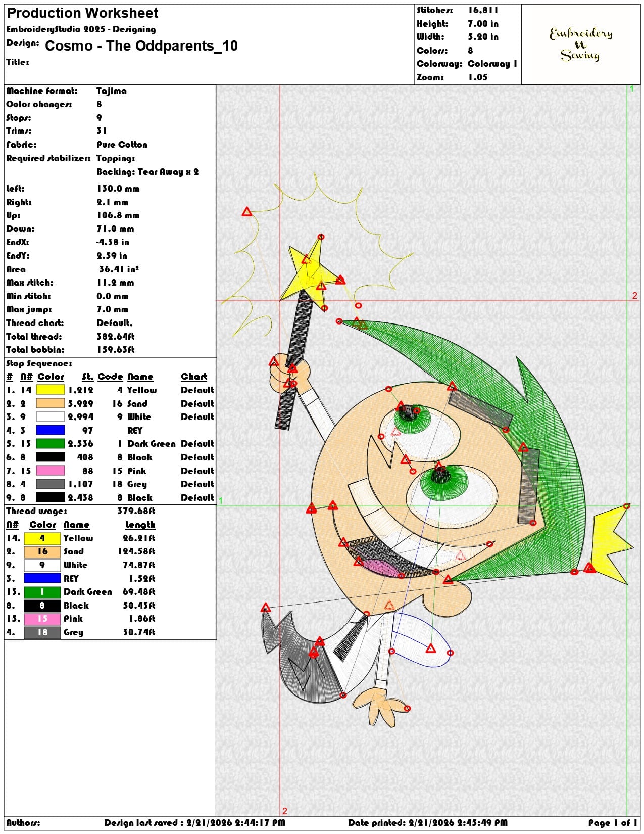Click the Fabric value 'Pure Cotton'
Viewport: 644px width, 834px height.
pyautogui.click(x=122, y=145)
